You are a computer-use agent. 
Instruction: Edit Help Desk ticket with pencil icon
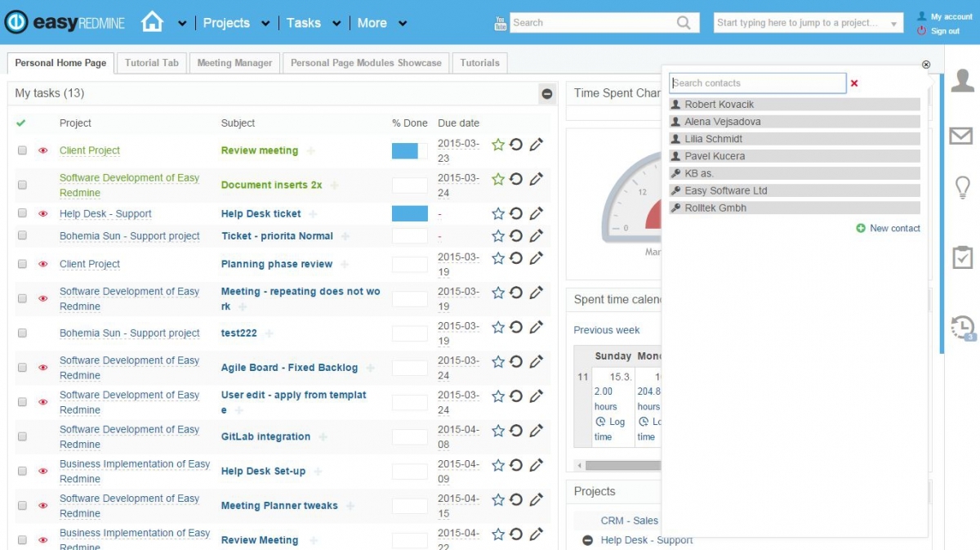[x=536, y=213]
